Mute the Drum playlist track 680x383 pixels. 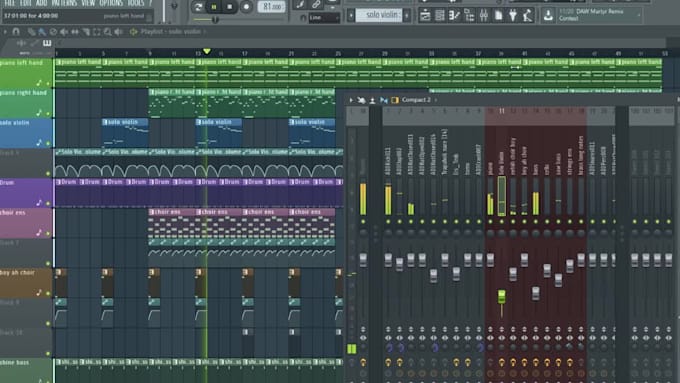[48, 203]
